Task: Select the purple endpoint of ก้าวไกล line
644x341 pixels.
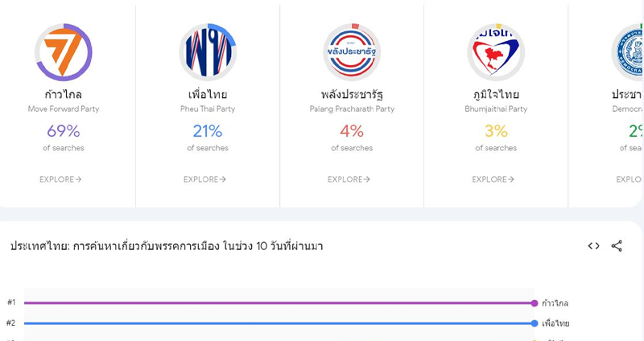Action: click(535, 303)
